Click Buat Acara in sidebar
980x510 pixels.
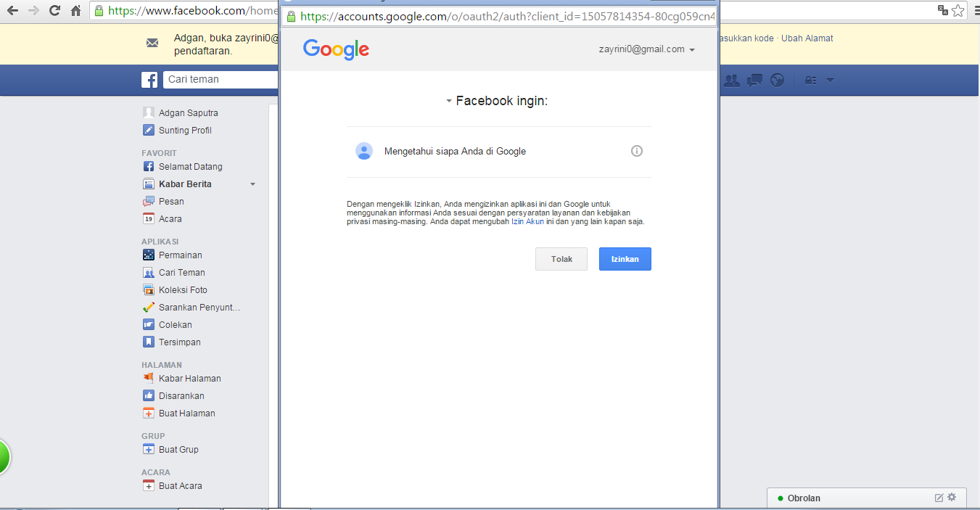tap(181, 486)
